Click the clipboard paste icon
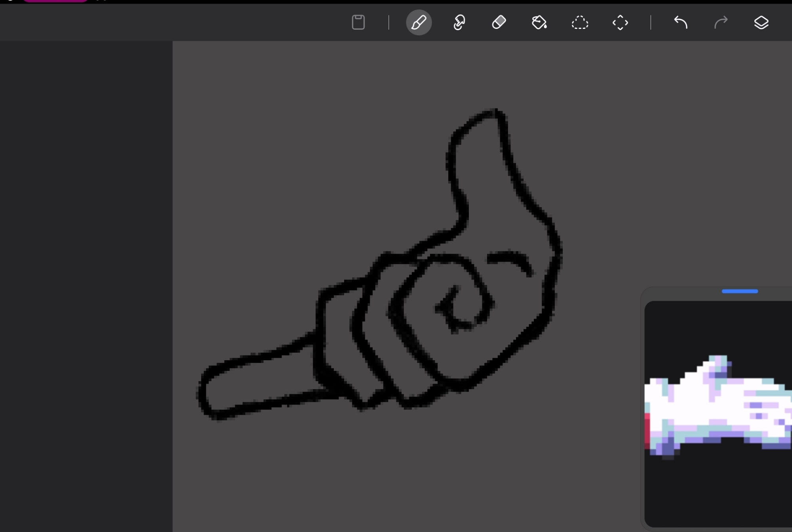 tap(358, 23)
